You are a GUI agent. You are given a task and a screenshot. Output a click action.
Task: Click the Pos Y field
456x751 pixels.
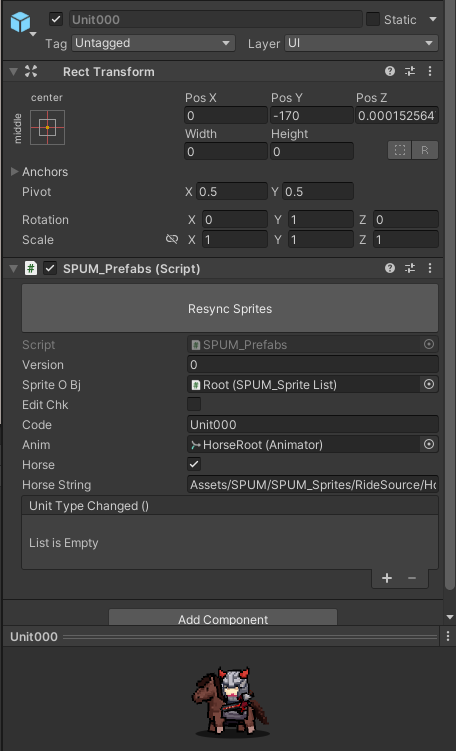(312, 116)
